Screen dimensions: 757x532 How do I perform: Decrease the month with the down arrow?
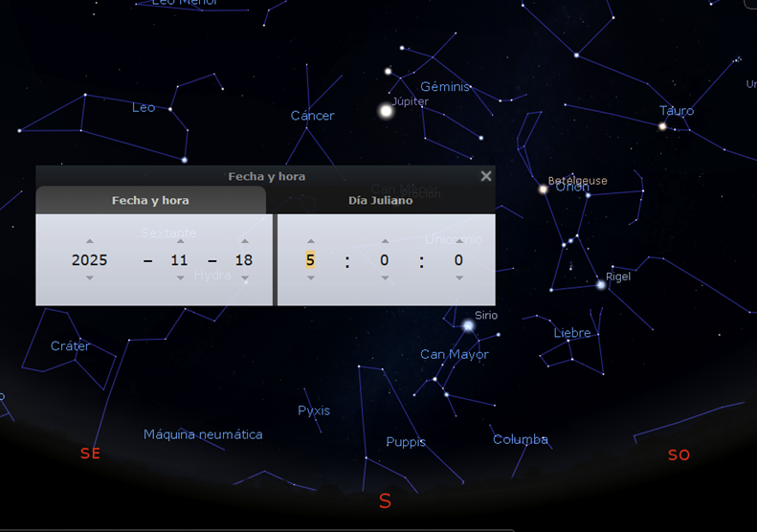(x=180, y=278)
